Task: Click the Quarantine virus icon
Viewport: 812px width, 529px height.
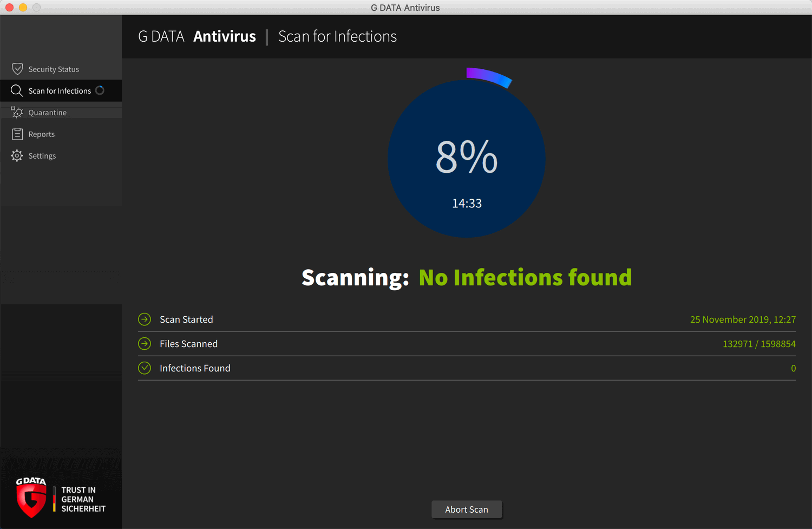Action: point(17,112)
